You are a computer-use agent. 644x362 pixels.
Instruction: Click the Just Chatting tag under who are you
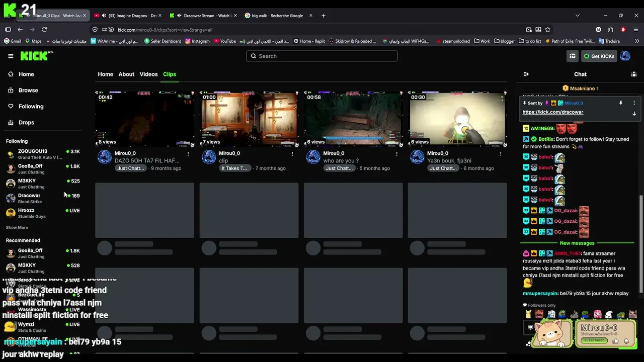click(x=340, y=168)
